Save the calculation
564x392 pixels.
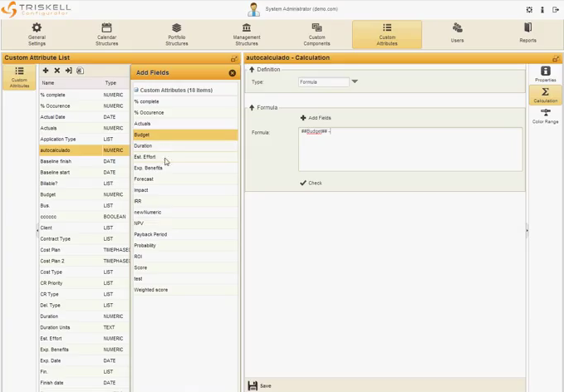(259, 385)
